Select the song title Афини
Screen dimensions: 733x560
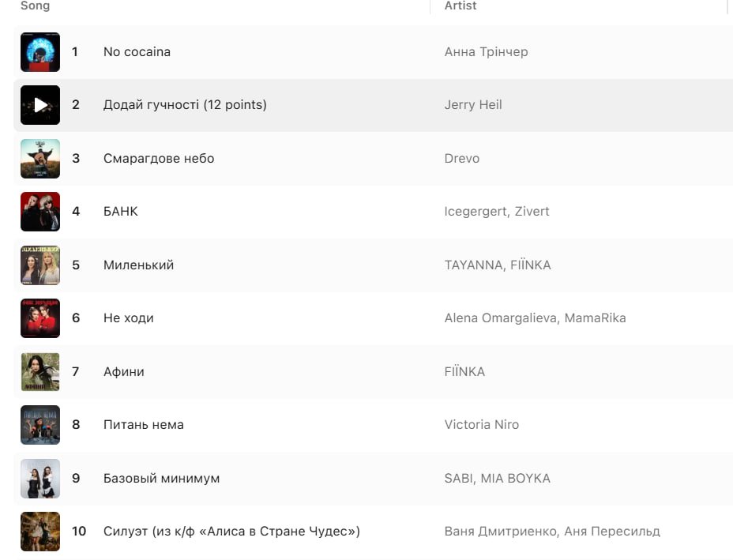pyautogui.click(x=124, y=372)
